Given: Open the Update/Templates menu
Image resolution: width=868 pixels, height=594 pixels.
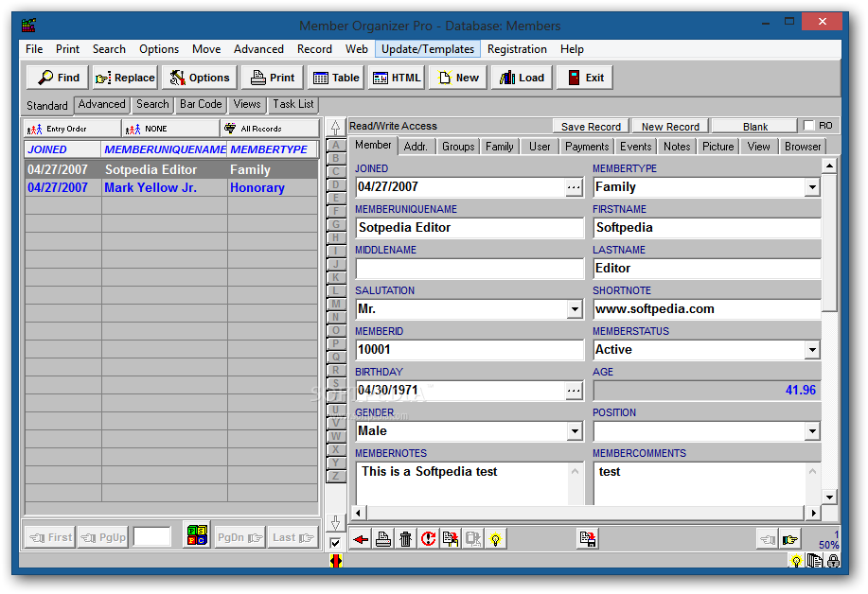Looking at the screenshot, I should pos(427,48).
